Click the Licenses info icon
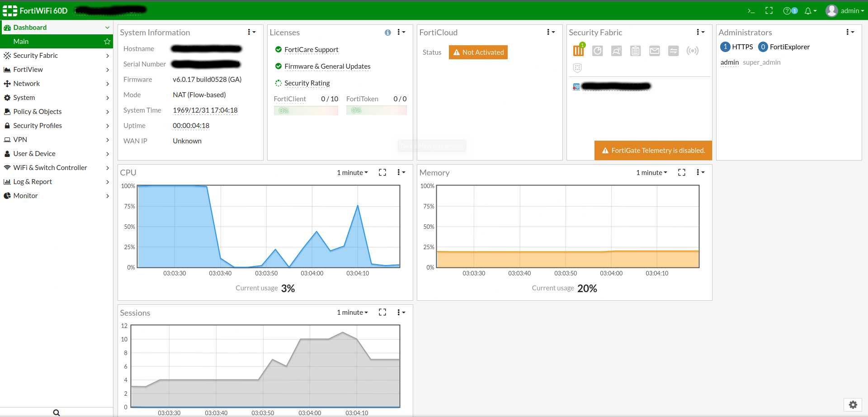This screenshot has width=868, height=417. click(387, 33)
